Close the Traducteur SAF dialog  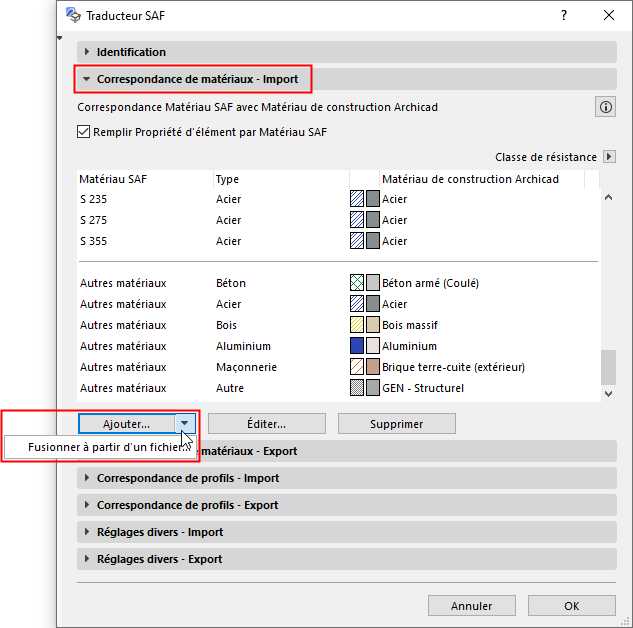pos(609,15)
